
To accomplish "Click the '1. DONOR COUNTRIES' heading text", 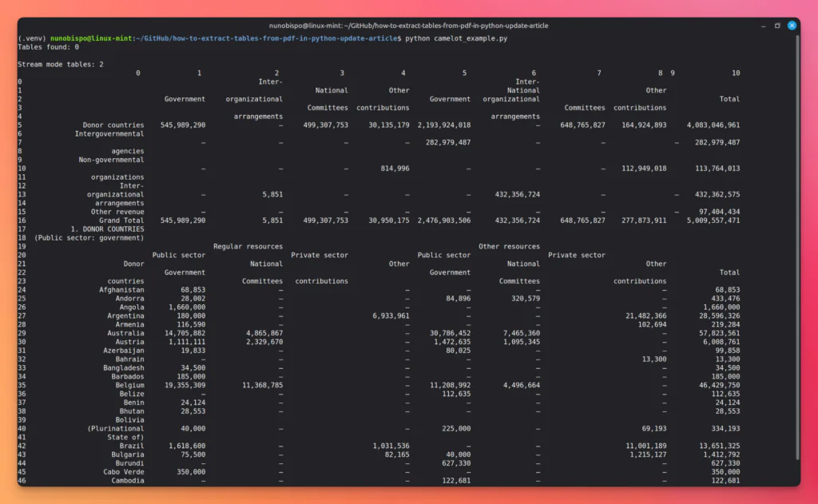I will tap(108, 229).
